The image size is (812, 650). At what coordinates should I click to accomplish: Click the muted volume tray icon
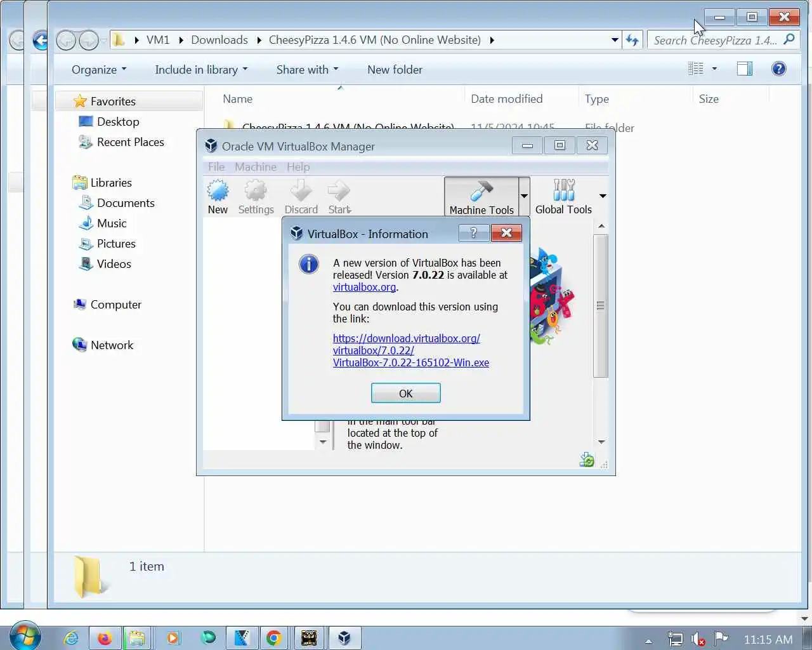(698, 639)
